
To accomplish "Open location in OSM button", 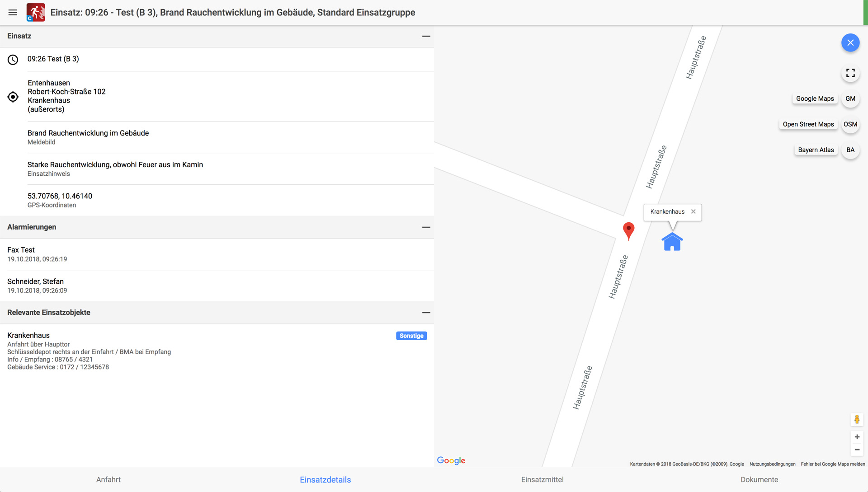I will [850, 124].
